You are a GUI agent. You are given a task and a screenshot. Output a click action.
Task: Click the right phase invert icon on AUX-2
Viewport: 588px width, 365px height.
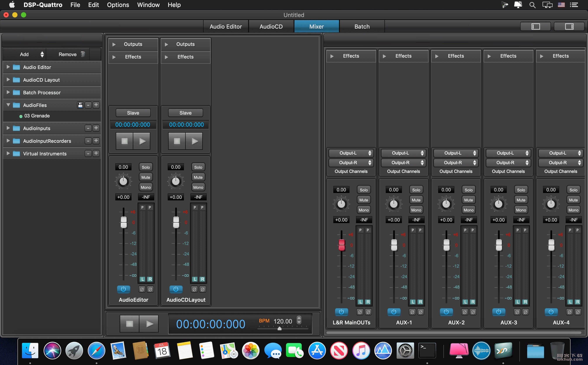pos(473,312)
